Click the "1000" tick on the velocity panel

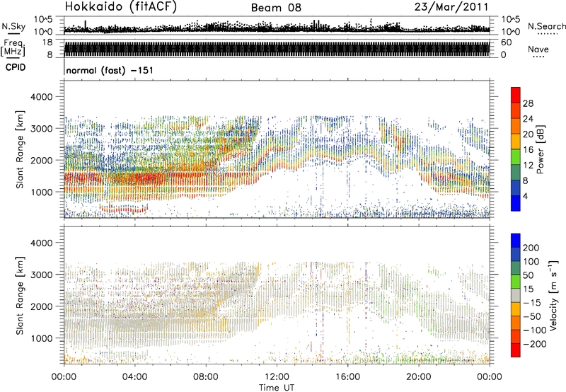click(x=41, y=338)
